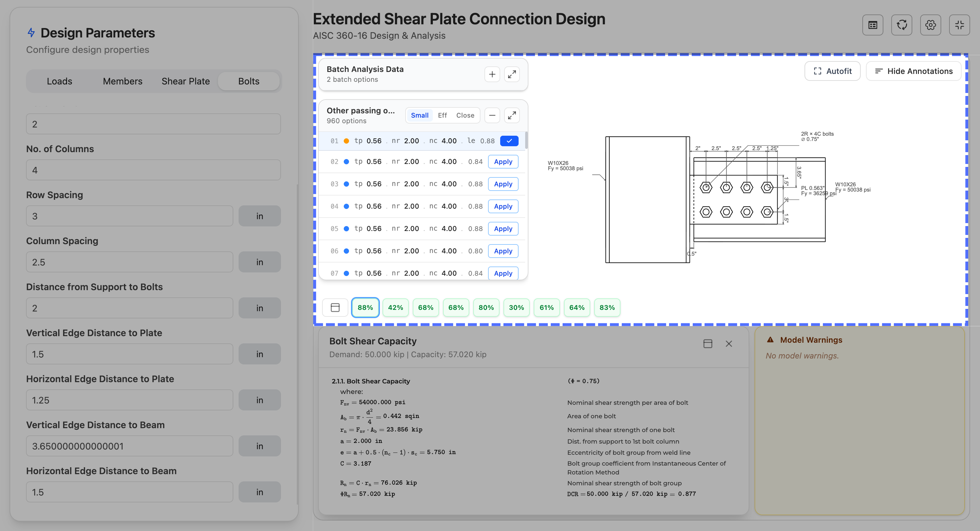Open Horizontal Edge Distance to Plate unit
The image size is (980, 531).
[x=259, y=400]
